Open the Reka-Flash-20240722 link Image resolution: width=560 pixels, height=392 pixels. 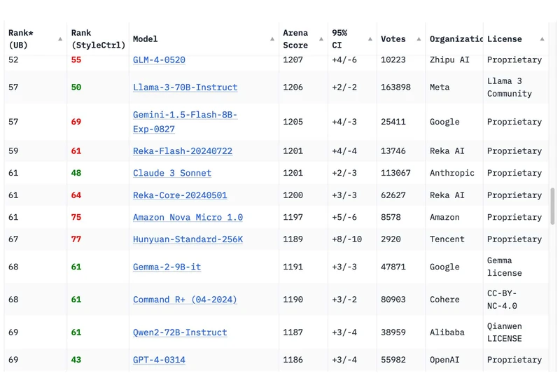tap(183, 151)
